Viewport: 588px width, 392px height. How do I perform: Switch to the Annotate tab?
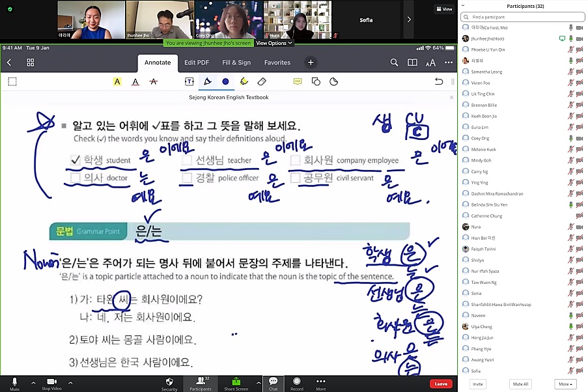pyautogui.click(x=158, y=63)
